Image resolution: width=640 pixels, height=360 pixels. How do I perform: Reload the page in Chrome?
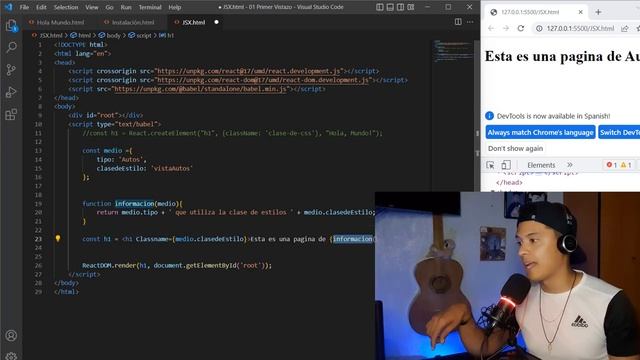click(x=521, y=28)
